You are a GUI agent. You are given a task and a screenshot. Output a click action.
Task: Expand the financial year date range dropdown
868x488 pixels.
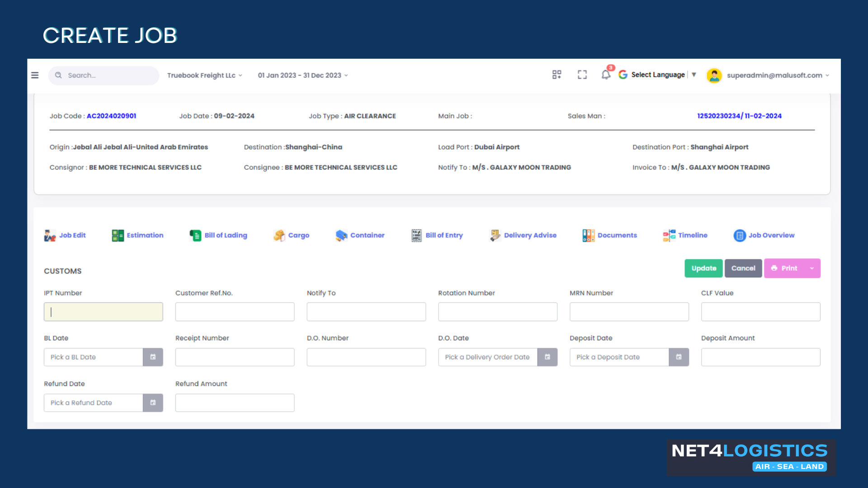click(302, 75)
